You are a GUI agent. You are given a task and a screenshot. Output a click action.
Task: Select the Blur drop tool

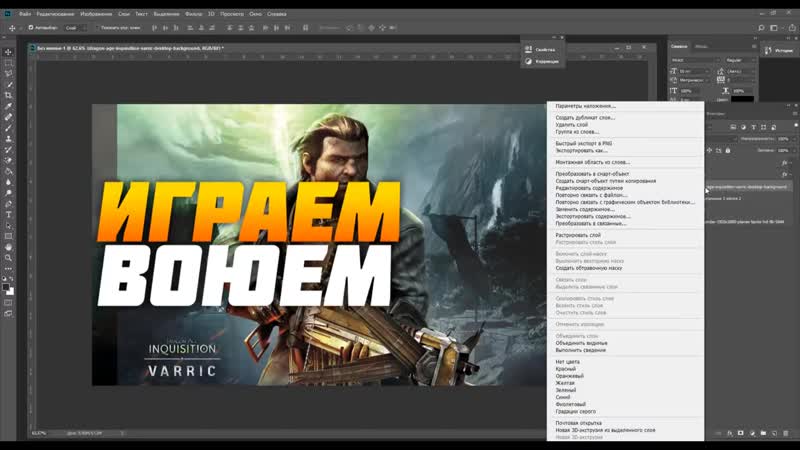8,182
